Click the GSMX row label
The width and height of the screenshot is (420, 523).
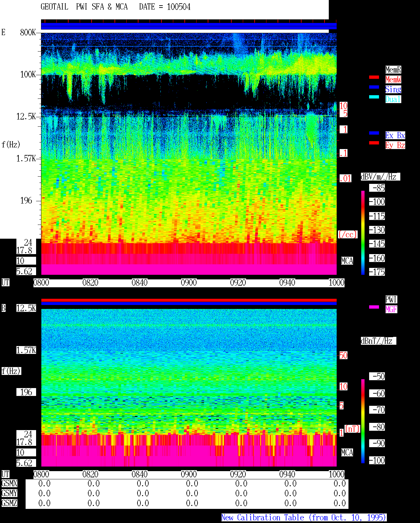pyautogui.click(x=9, y=483)
